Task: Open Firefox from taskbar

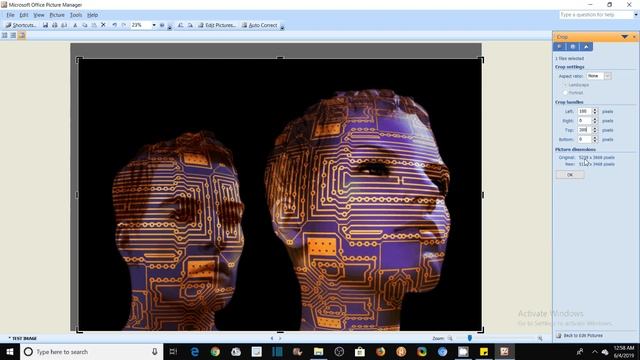Action: click(x=380, y=352)
